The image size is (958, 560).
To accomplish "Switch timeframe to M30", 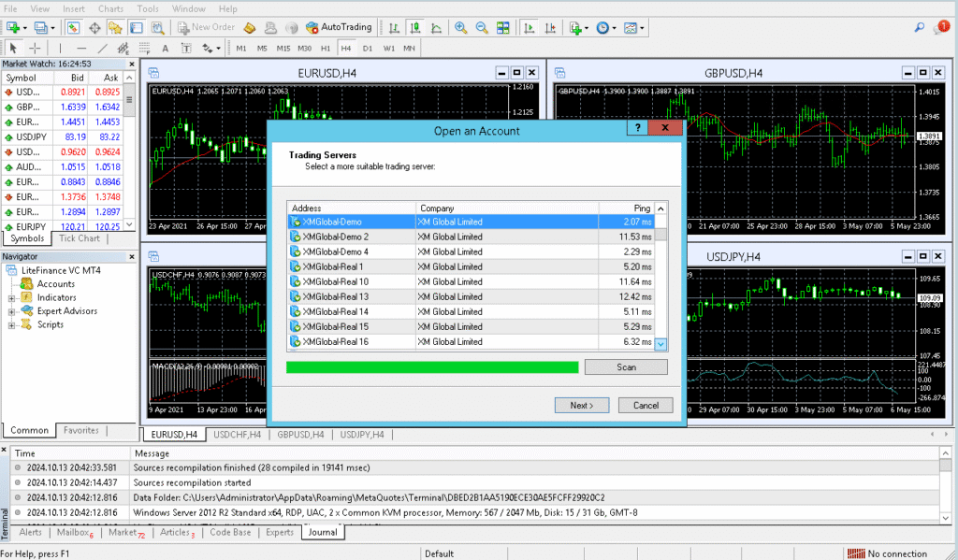I will coord(304,49).
